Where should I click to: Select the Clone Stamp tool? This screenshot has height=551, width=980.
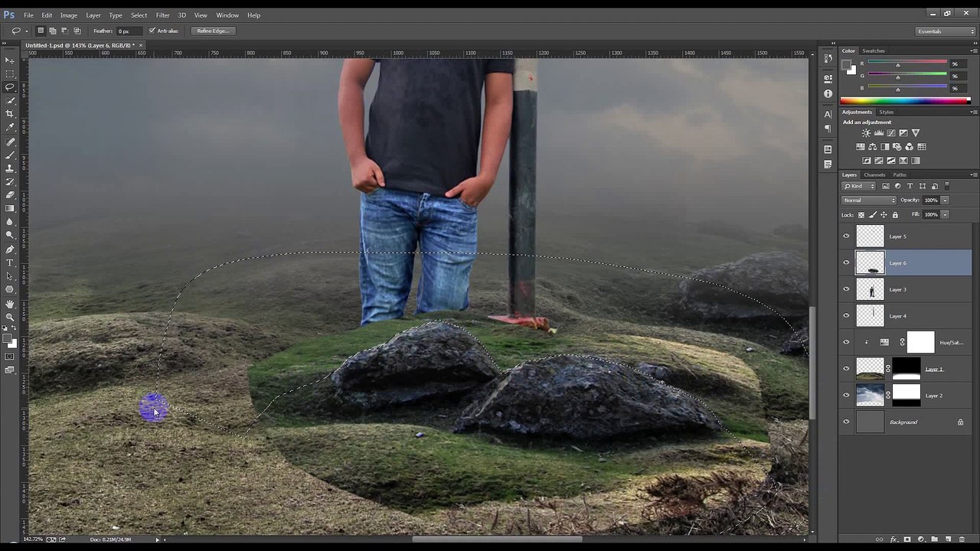[x=10, y=168]
